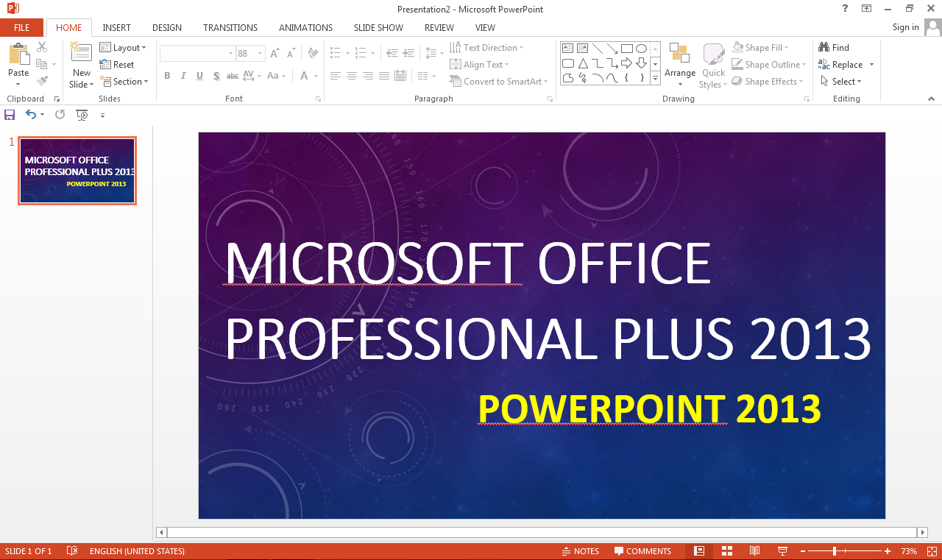Save the presentation with the floppy icon
The width and height of the screenshot is (942, 560).
coord(10,115)
